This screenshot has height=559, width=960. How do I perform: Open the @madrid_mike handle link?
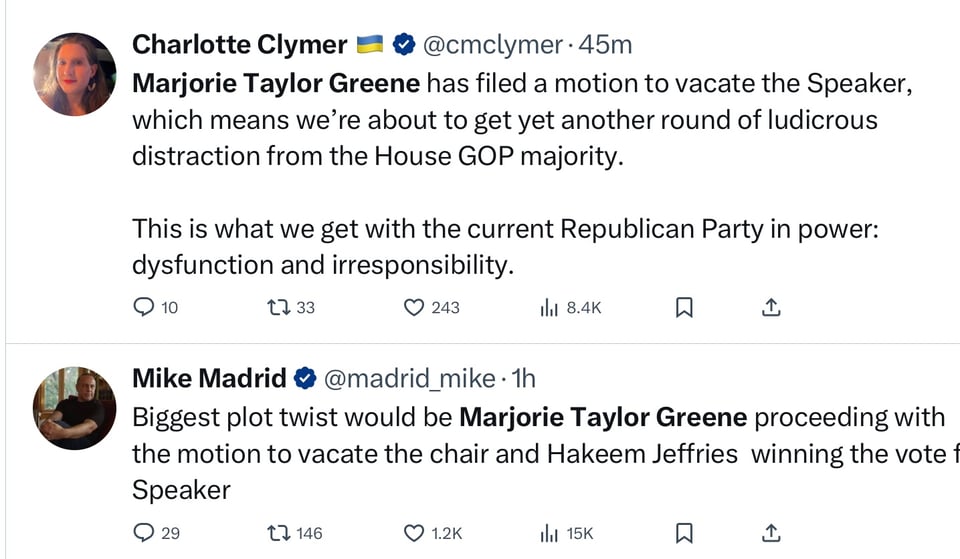pyautogui.click(x=410, y=379)
